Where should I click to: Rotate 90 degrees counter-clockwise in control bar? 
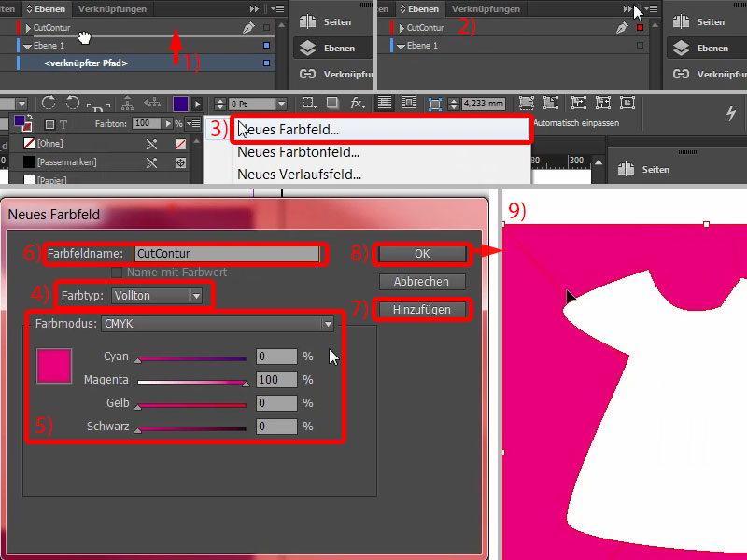pyautogui.click(x=73, y=103)
